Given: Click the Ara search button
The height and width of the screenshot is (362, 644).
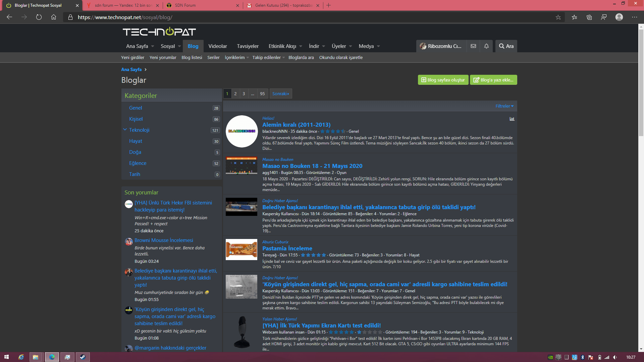Looking at the screenshot, I should [x=506, y=46].
